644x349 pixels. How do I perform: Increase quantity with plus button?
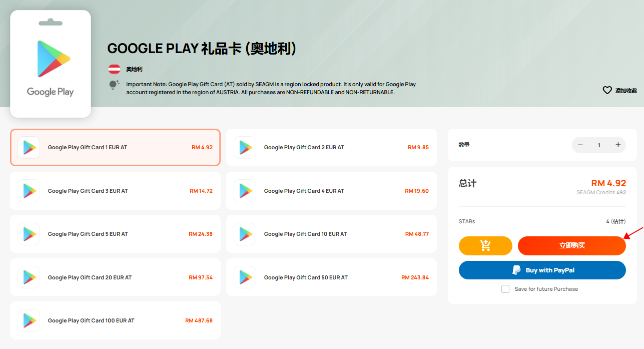(618, 145)
